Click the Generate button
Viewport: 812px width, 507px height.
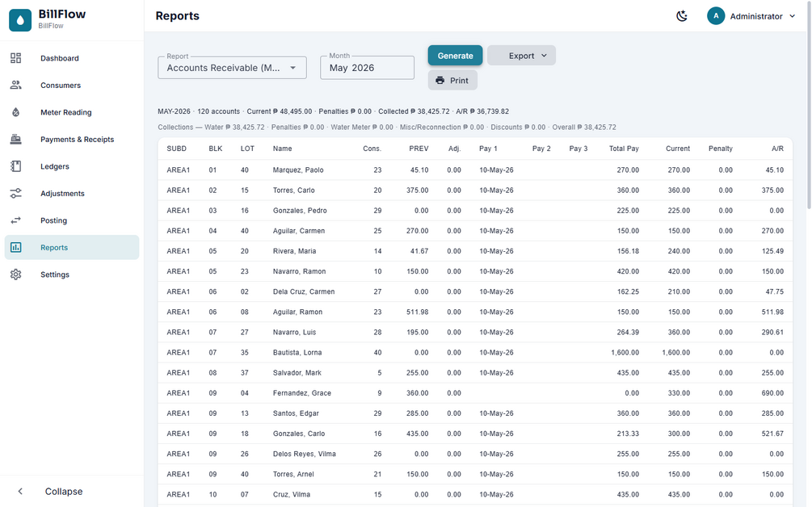455,56
